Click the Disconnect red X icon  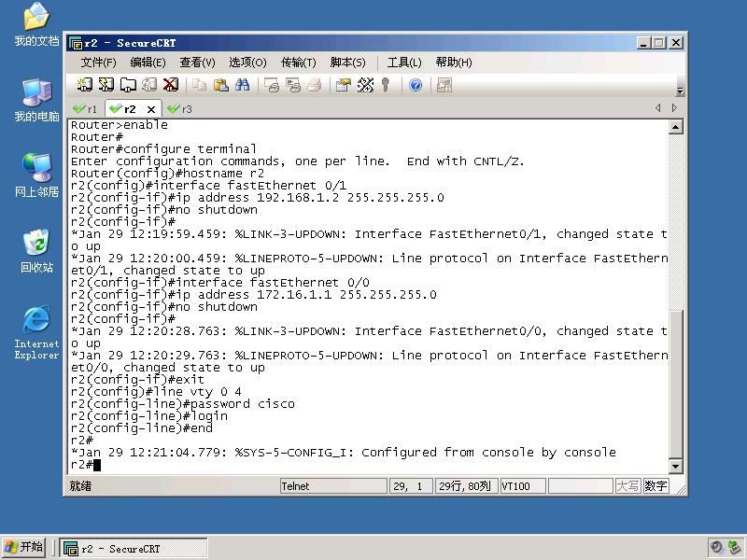point(171,85)
